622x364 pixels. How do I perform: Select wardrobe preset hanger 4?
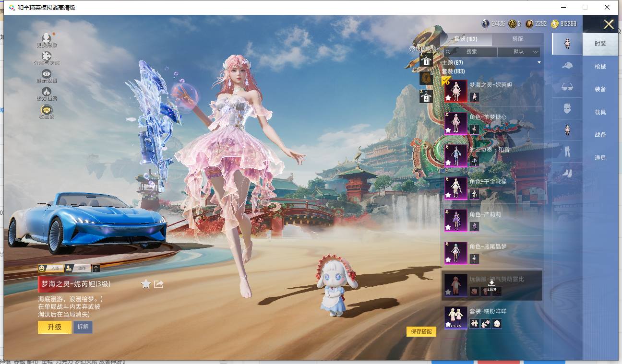point(426,96)
